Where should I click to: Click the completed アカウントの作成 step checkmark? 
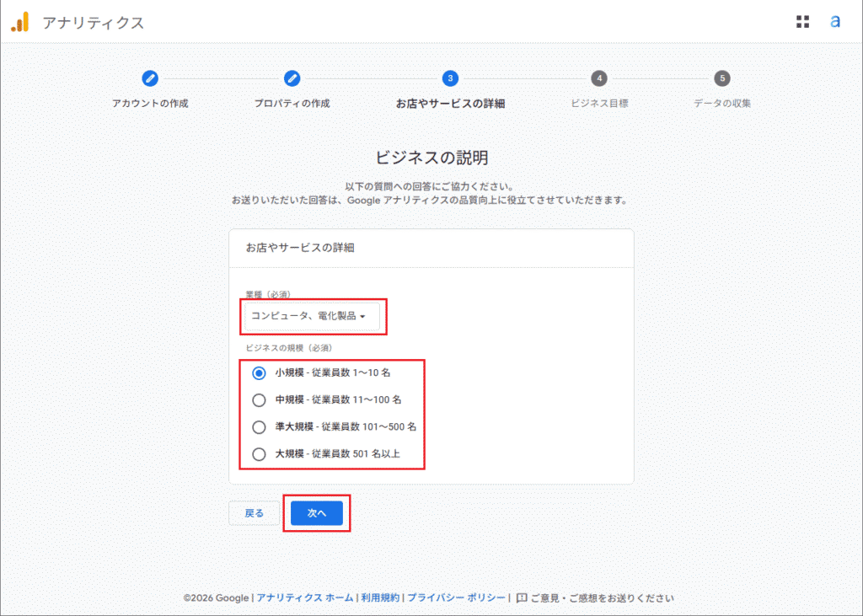click(x=150, y=78)
